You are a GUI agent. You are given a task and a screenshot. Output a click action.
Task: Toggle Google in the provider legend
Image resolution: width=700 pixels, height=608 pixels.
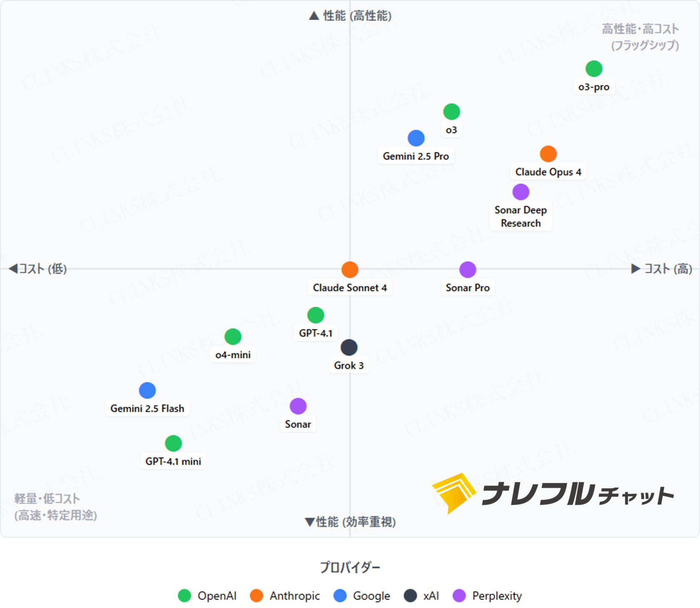click(x=362, y=596)
